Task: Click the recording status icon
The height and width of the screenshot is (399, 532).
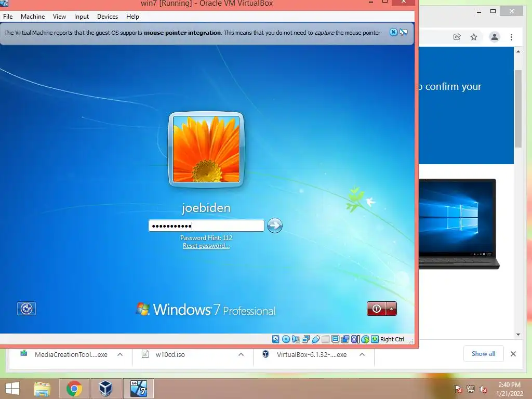Action: (345, 339)
